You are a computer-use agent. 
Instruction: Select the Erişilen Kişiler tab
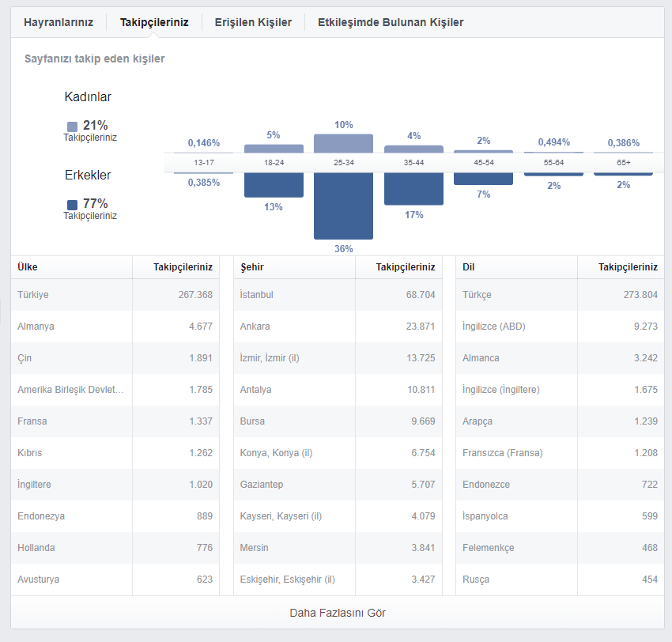(253, 22)
